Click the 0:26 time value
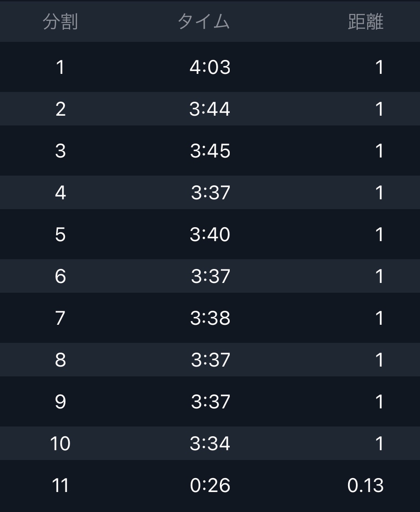Image resolution: width=420 pixels, height=512 pixels. coord(210,486)
